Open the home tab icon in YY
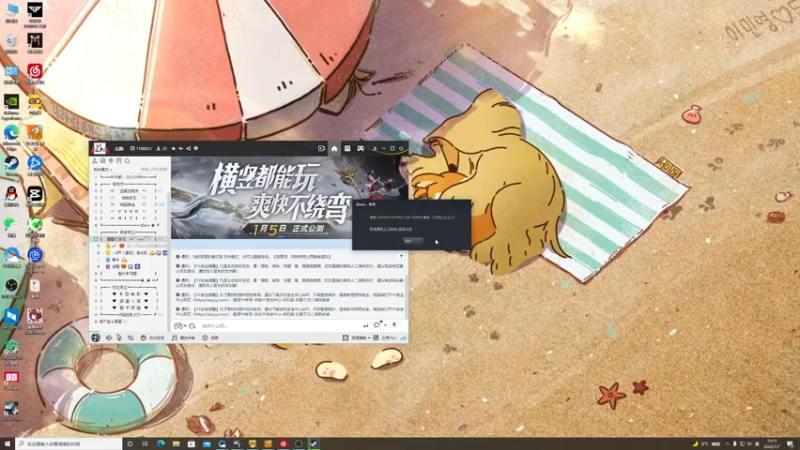This screenshot has height=450, width=800. (334, 148)
